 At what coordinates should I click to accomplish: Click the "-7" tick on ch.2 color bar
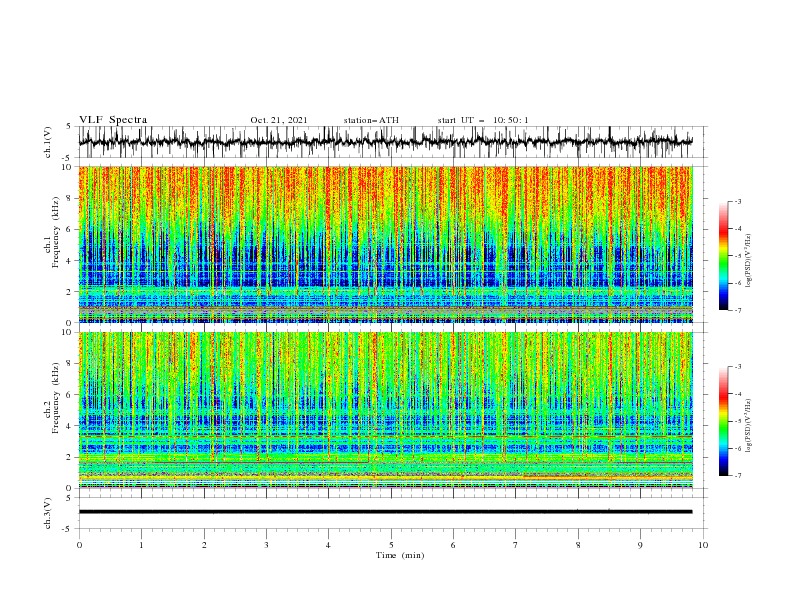tap(738, 475)
